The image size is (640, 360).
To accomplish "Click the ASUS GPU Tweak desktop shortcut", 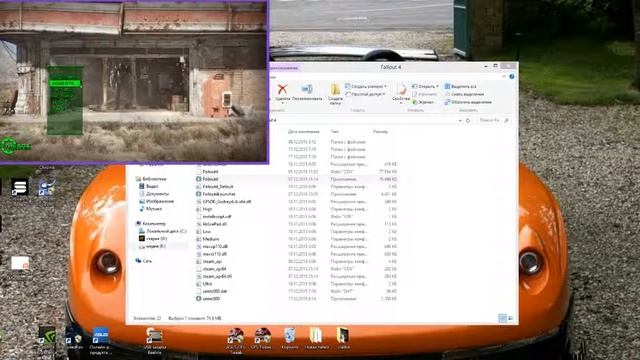I will 236,340.
